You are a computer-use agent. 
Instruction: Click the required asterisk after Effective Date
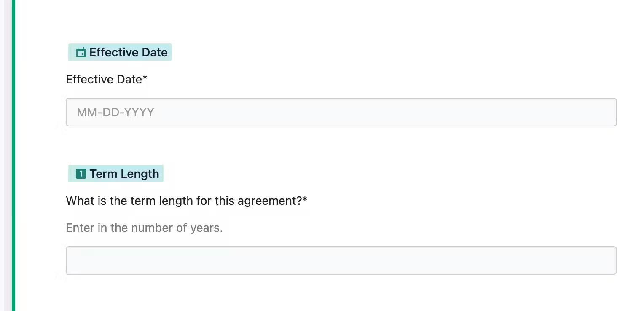(x=145, y=78)
